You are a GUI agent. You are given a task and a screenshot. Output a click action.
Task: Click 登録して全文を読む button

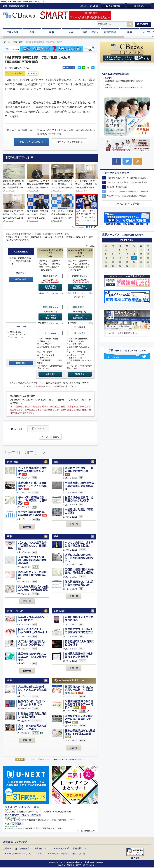click(x=31, y=142)
